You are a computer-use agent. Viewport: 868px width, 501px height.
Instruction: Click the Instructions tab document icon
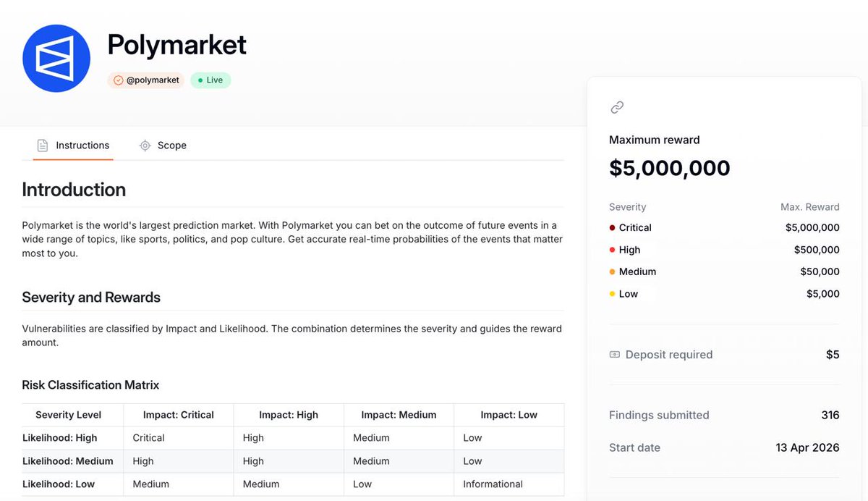(x=43, y=146)
